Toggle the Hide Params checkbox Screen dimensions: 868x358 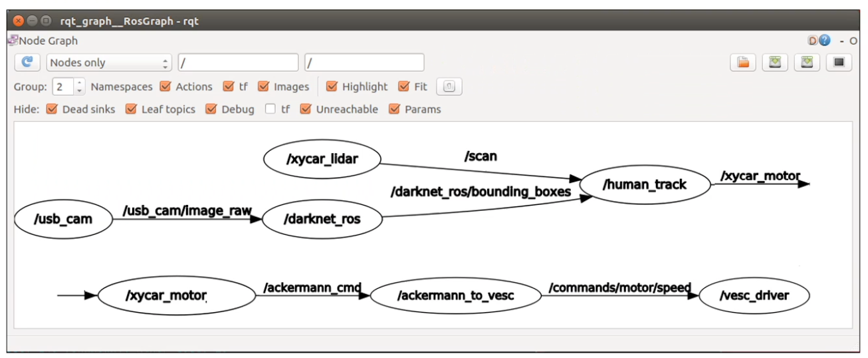[x=395, y=109]
